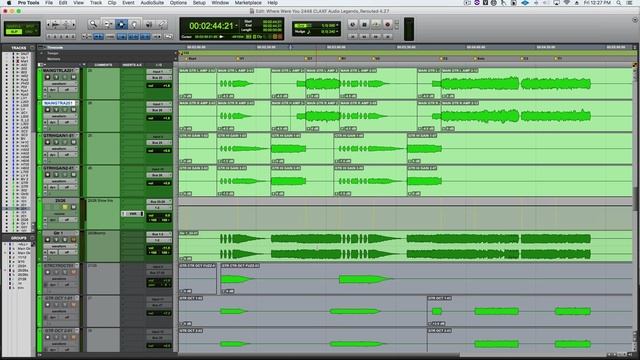Click the Zoom Toggle button
The height and width of the screenshot is (360, 640).
pos(87,37)
